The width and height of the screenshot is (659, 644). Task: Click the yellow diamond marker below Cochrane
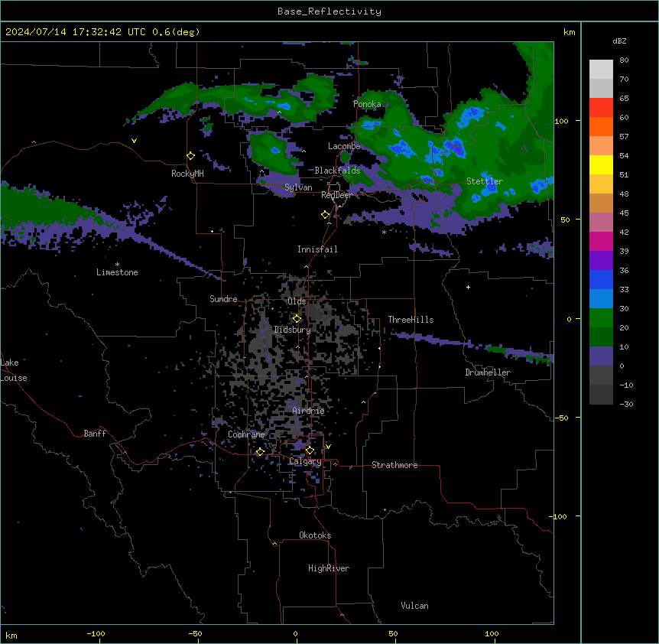[260, 452]
